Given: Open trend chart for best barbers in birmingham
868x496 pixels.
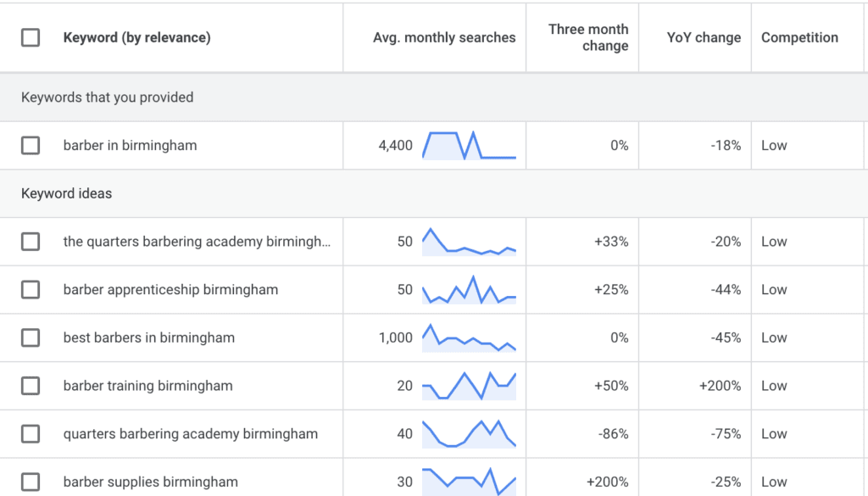Looking at the screenshot, I should point(469,337).
